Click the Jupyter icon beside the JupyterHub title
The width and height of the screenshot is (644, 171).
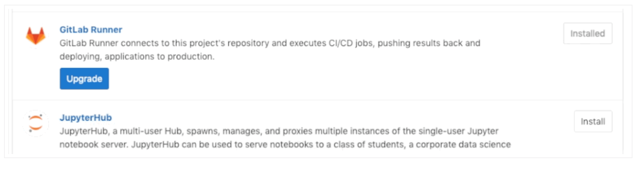(36, 123)
